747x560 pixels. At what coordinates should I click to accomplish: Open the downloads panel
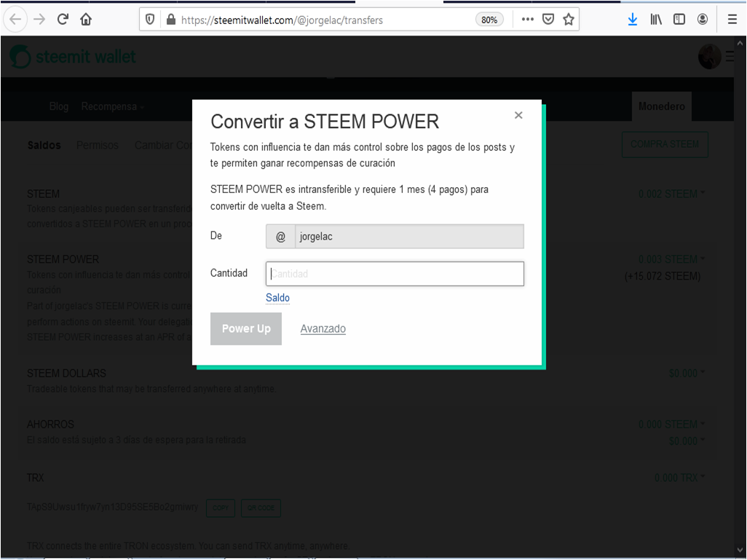(633, 20)
